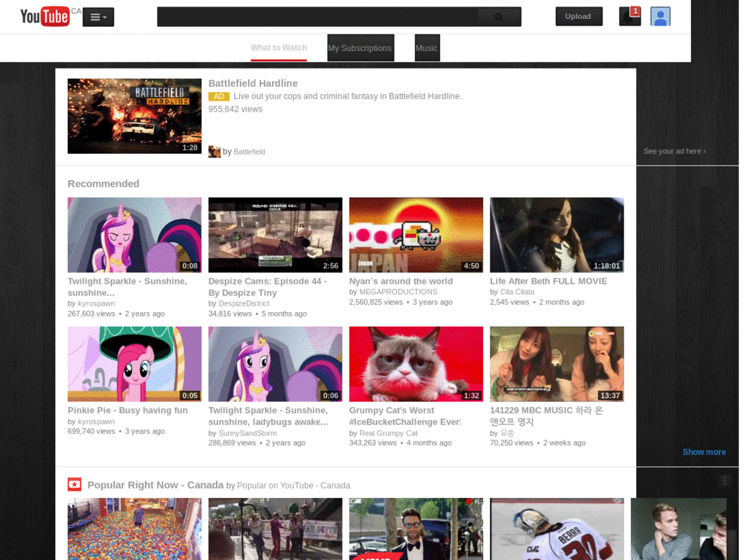Open the blond men popular video thumbnail
The width and height of the screenshot is (747, 560).
pos(678,529)
